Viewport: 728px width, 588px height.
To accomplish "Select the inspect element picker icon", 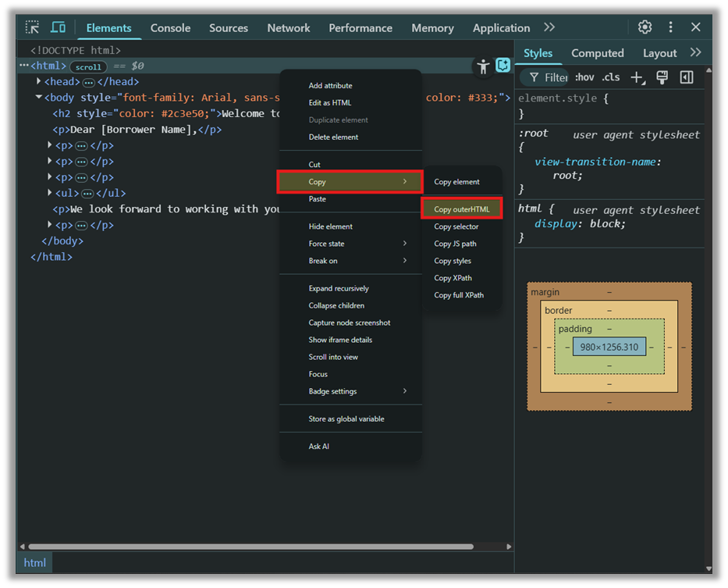I will (31, 27).
